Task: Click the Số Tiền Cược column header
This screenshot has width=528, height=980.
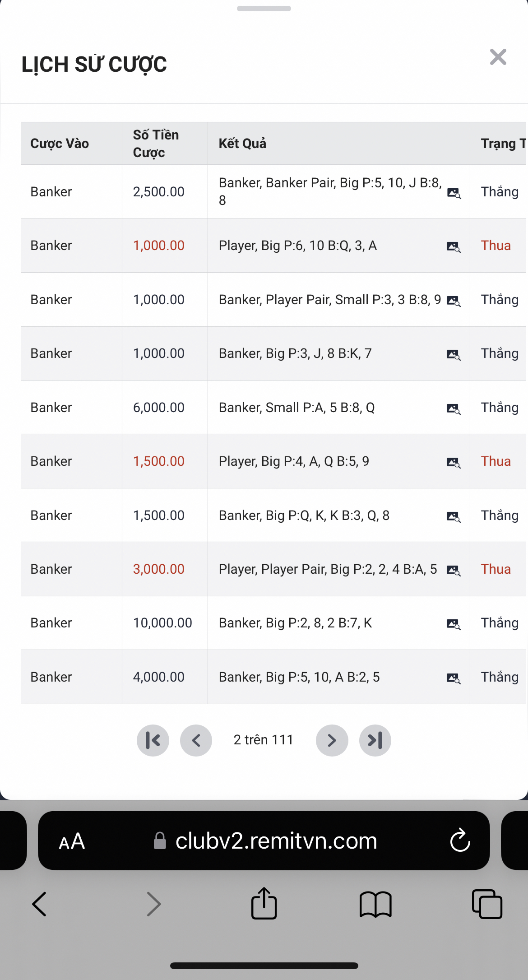Action: (x=156, y=144)
